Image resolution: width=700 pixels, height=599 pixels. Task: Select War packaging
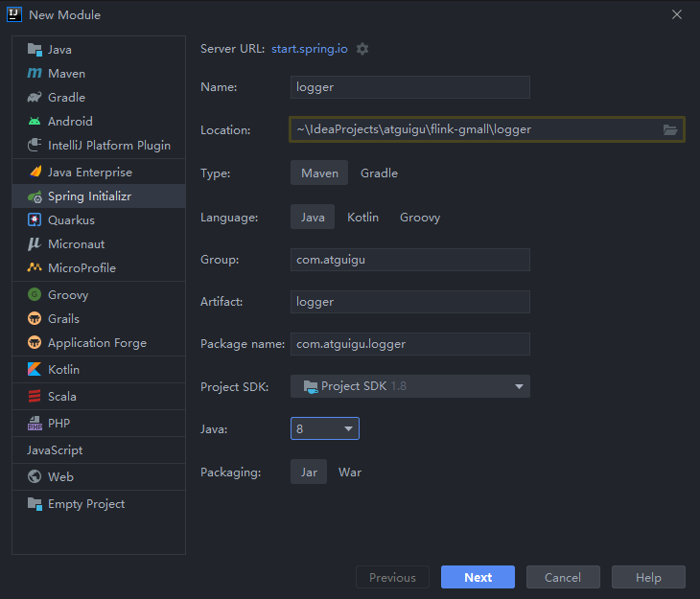[x=350, y=472]
